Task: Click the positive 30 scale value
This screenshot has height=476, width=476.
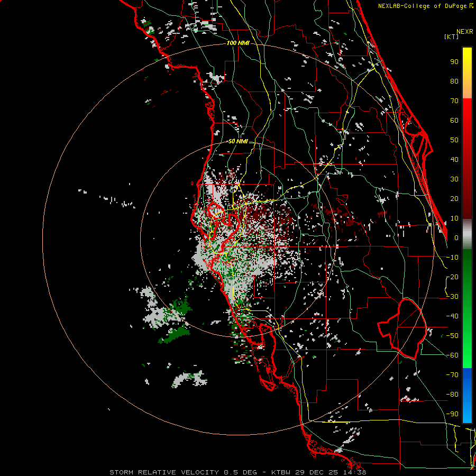Action: point(454,179)
